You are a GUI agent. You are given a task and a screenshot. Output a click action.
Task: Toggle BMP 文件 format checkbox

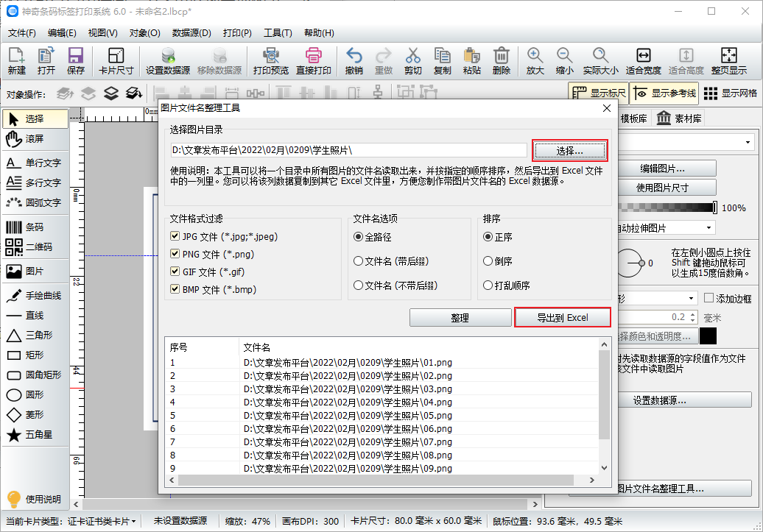point(175,289)
